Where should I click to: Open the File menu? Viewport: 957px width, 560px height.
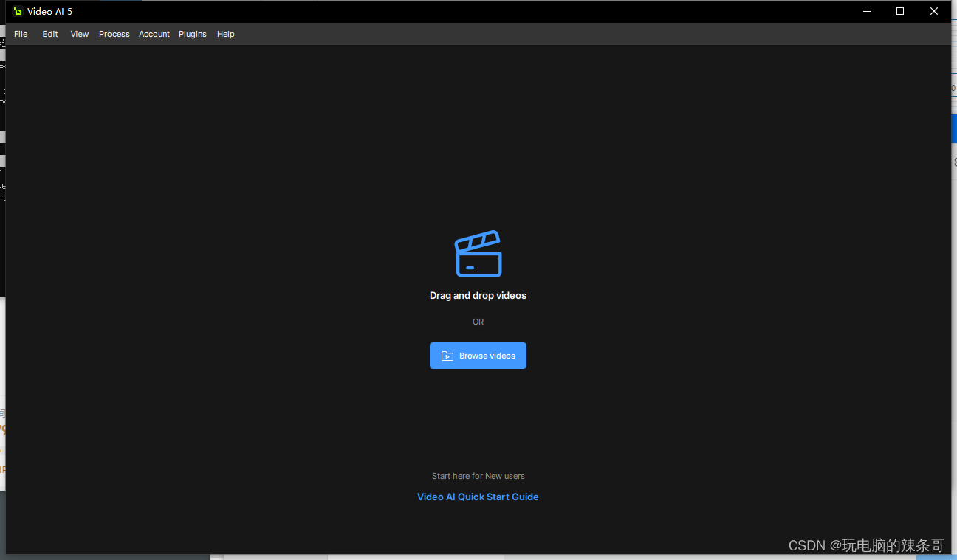point(21,34)
